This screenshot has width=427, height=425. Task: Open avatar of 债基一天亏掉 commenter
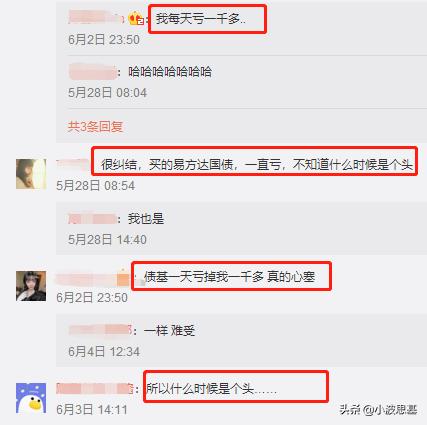[31, 286]
